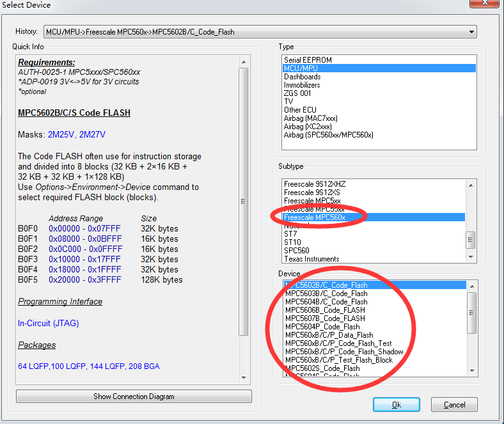Screen dimensions: 504x424
Task: Click Show Connection Diagram button
Action: (x=134, y=397)
